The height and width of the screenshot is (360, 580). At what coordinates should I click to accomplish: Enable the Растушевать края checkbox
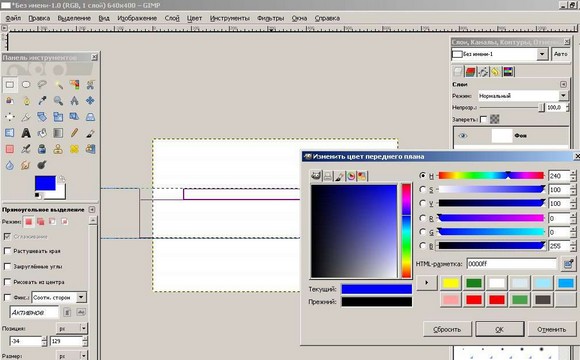pyautogui.click(x=7, y=251)
